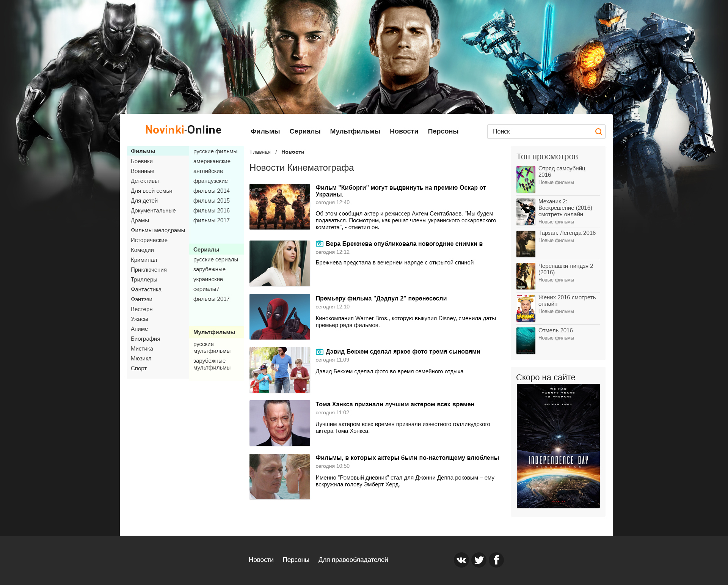Open Мультфильмы in the top navigation
The width and height of the screenshot is (728, 585).
[355, 131]
